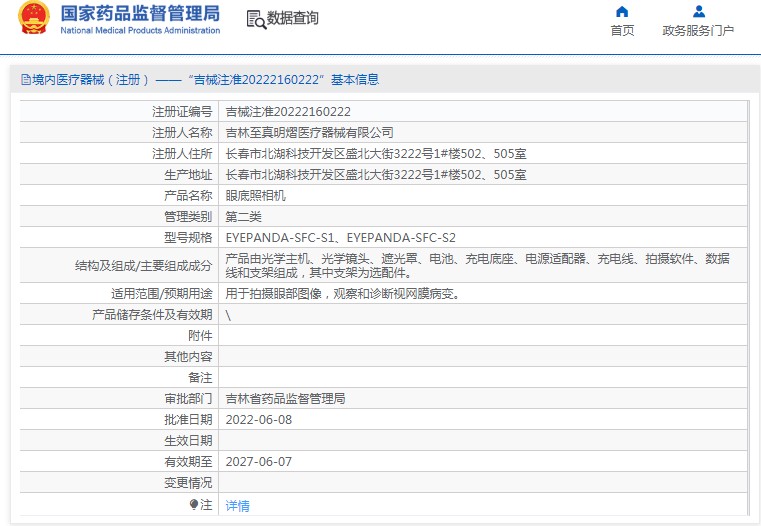Click the 结构及组成 description text
Image resolution: width=761 pixels, height=526 pixels.
(477, 265)
